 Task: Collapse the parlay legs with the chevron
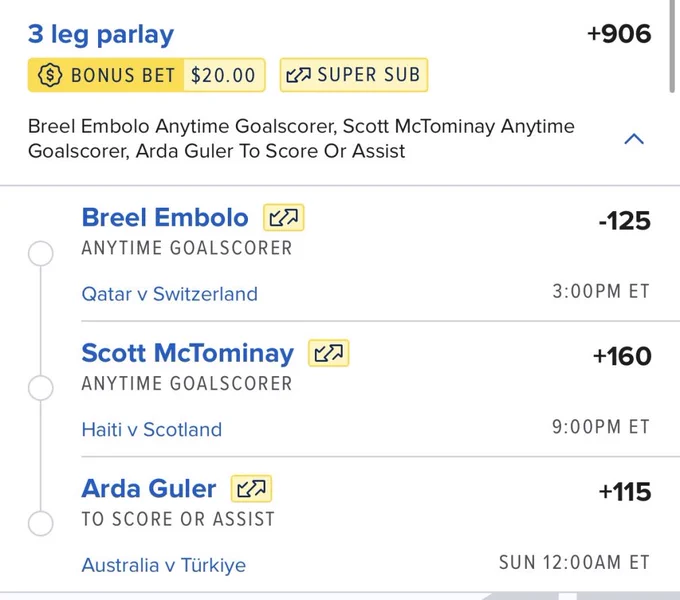(634, 139)
